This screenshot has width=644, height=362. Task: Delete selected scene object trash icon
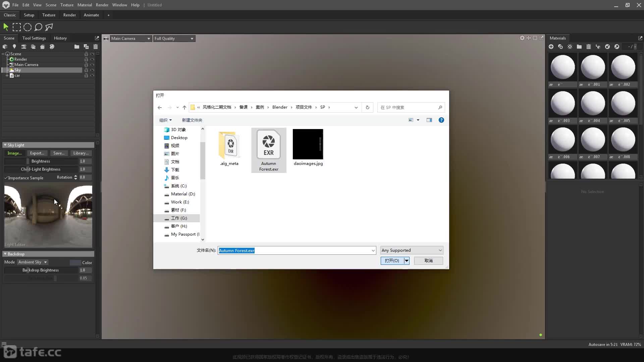pos(96,47)
